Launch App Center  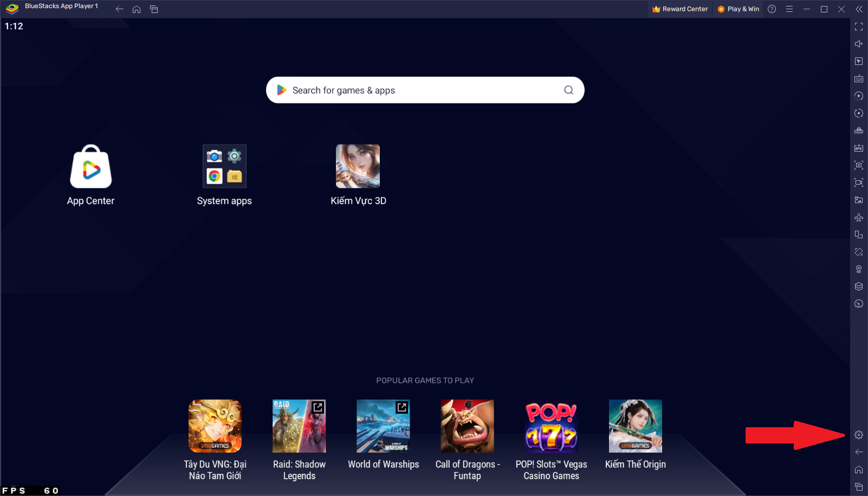[x=90, y=175]
